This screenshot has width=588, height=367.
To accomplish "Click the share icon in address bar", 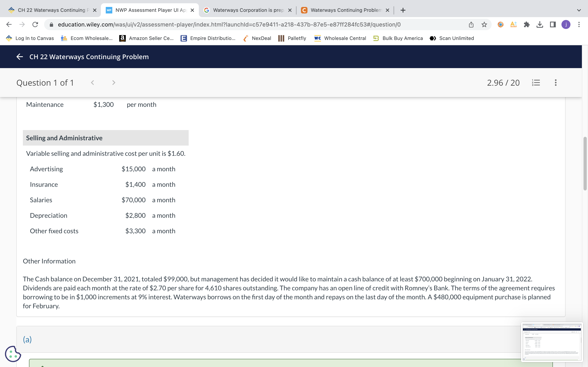I will pos(471,24).
